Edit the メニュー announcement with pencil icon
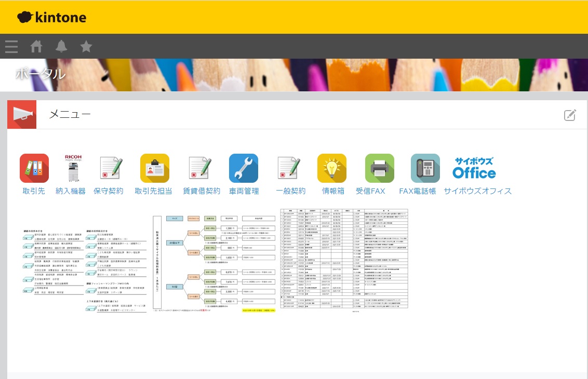The image size is (588, 379). pyautogui.click(x=570, y=115)
